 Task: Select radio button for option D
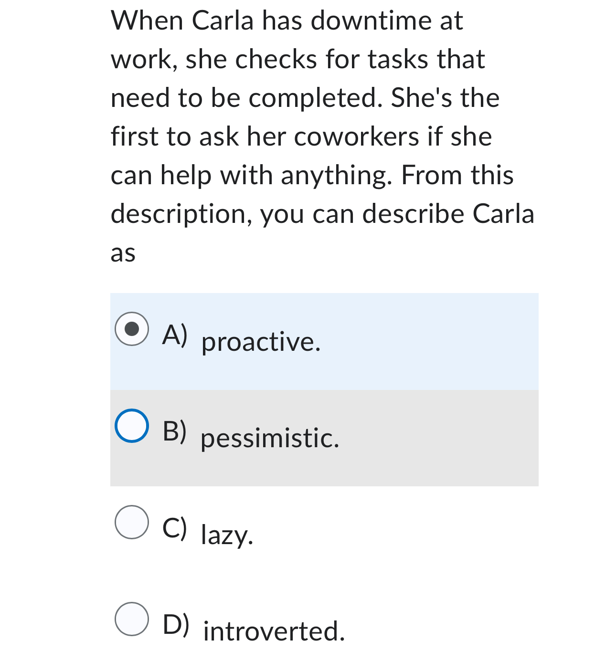132,619
